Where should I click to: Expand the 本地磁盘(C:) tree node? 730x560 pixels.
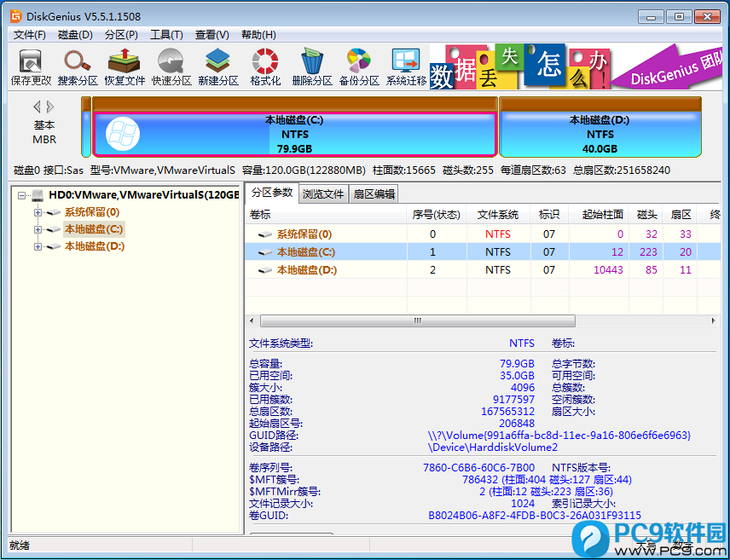[x=38, y=229]
